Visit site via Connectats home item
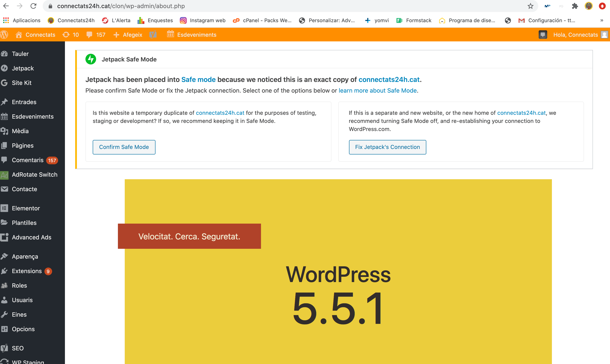The height and width of the screenshot is (364, 610). [x=35, y=35]
